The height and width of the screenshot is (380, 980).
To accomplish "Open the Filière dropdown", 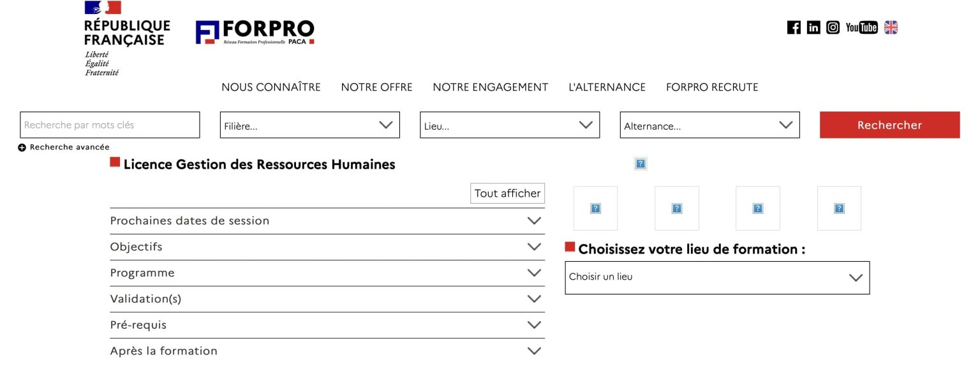I will [310, 125].
